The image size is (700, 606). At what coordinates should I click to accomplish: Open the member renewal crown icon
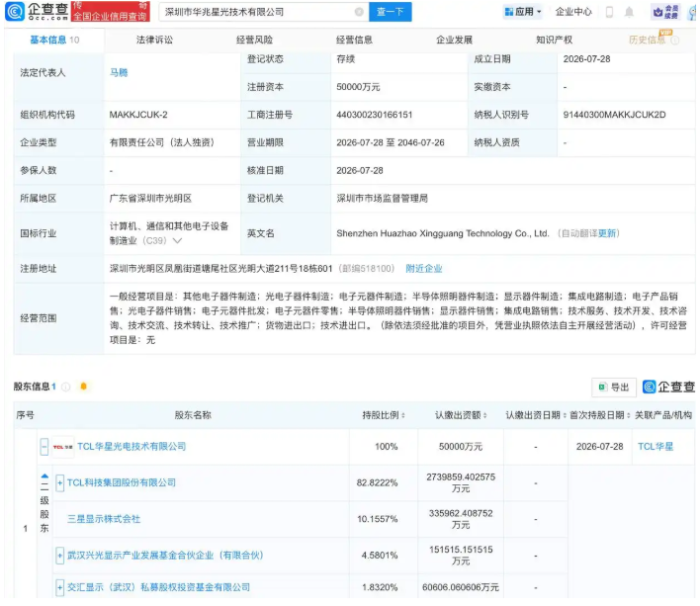click(x=666, y=12)
